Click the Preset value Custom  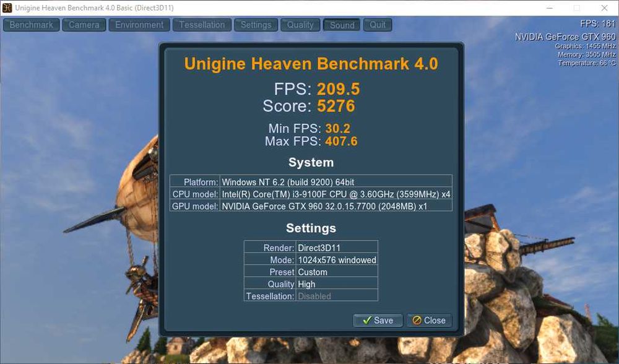313,272
